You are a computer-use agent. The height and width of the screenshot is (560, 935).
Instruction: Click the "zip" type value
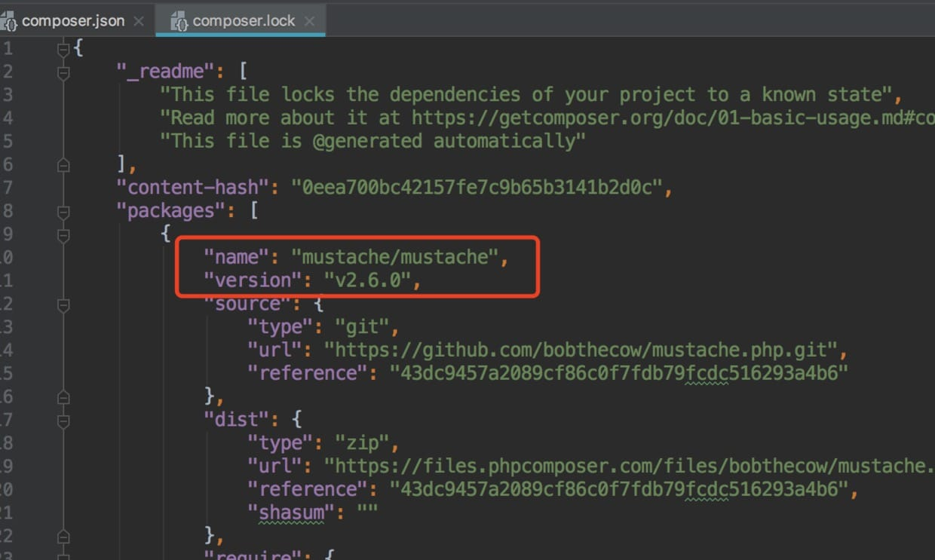(362, 443)
